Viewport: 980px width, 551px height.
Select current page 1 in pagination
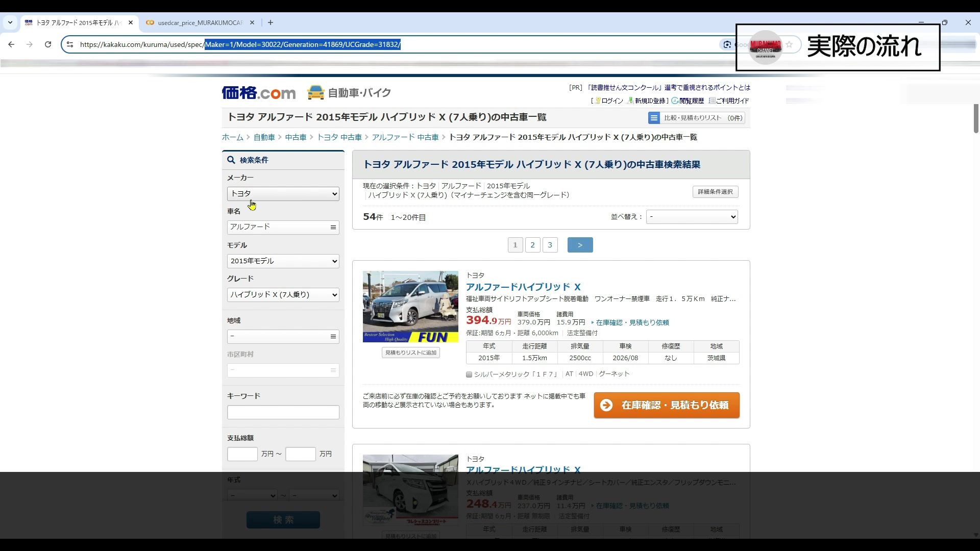coord(515,245)
